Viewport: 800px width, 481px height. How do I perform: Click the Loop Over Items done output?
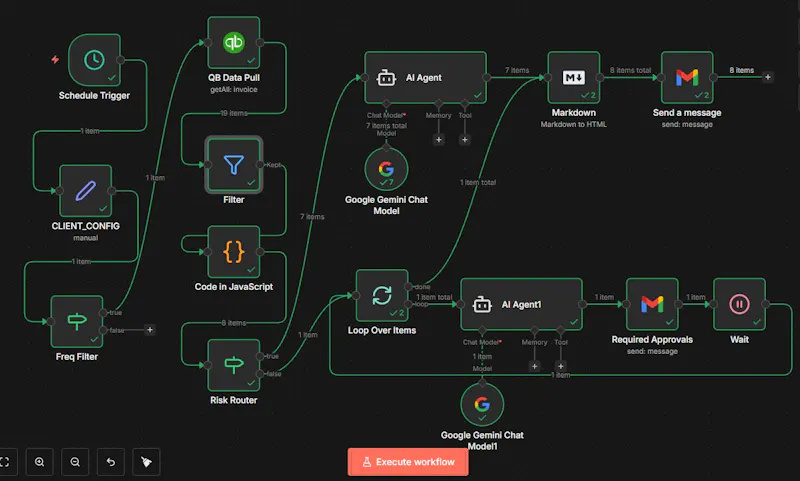408,287
